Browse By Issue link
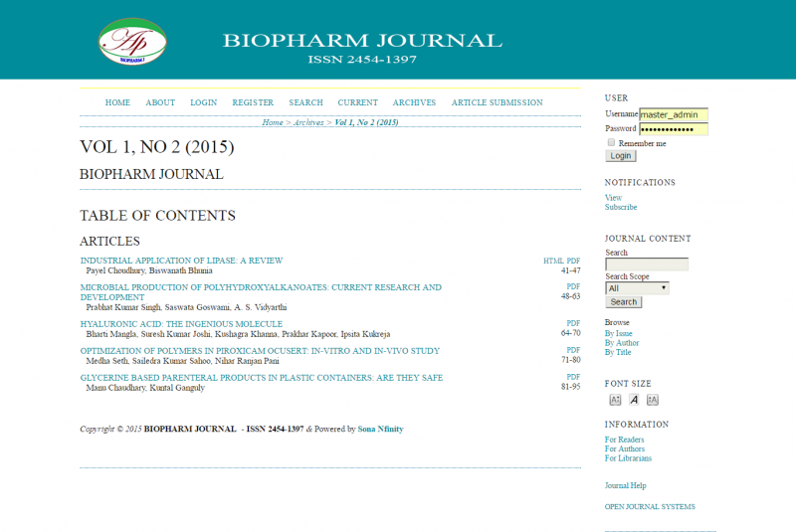 618,333
